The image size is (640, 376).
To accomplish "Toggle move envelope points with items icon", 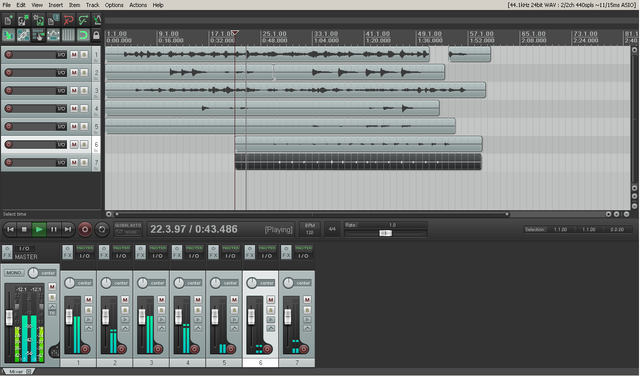I will [53, 35].
